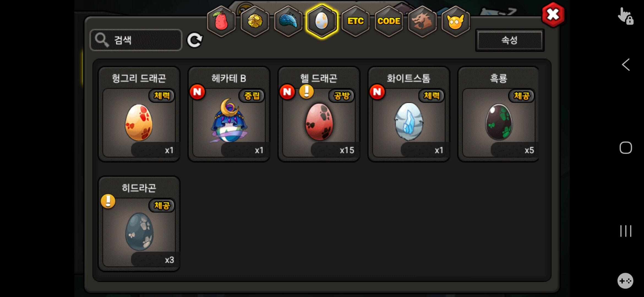Switch to the blue dragon scale category
The height and width of the screenshot is (297, 644).
[x=288, y=21]
